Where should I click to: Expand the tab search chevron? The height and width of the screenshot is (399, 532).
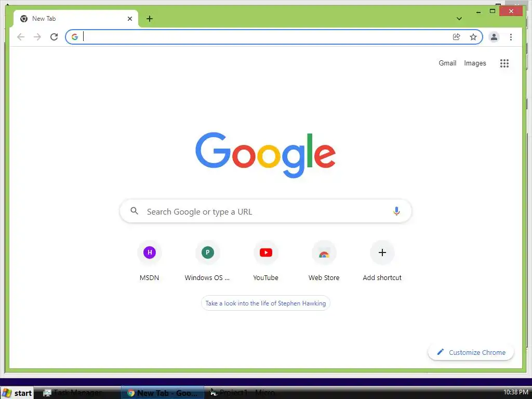pyautogui.click(x=459, y=19)
